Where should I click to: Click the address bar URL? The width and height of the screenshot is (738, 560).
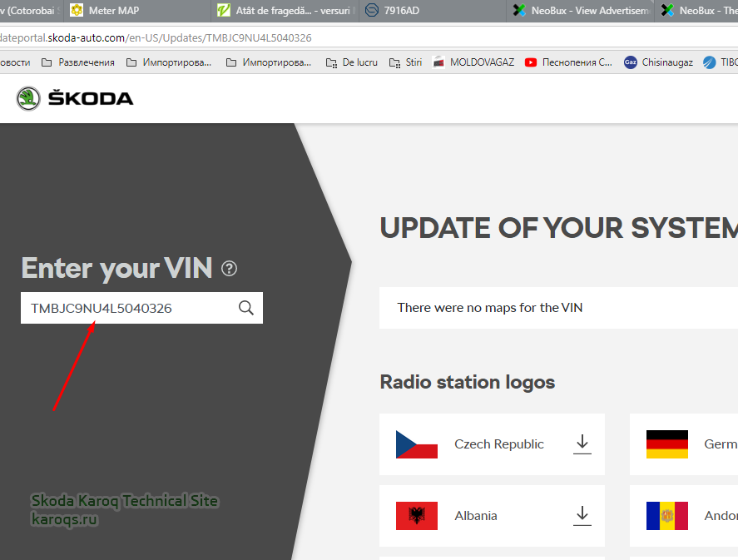click(156, 37)
